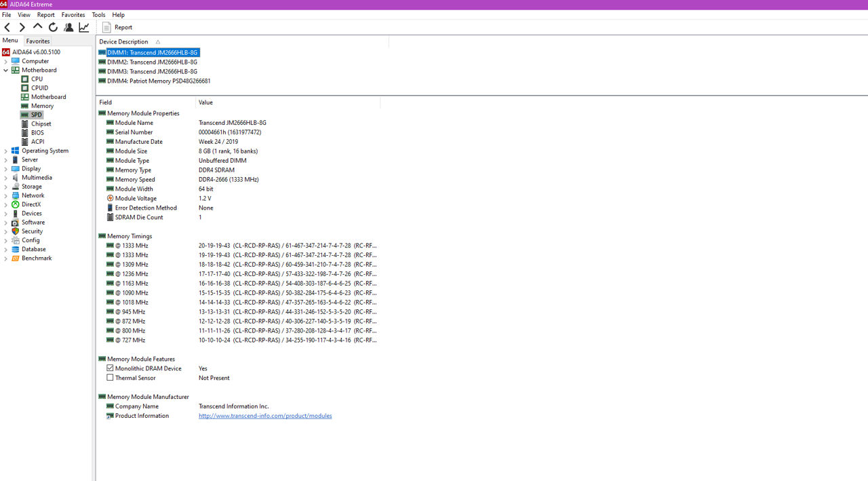Go forward with the right arrow toolbar icon
The width and height of the screenshot is (868, 481).
(22, 27)
